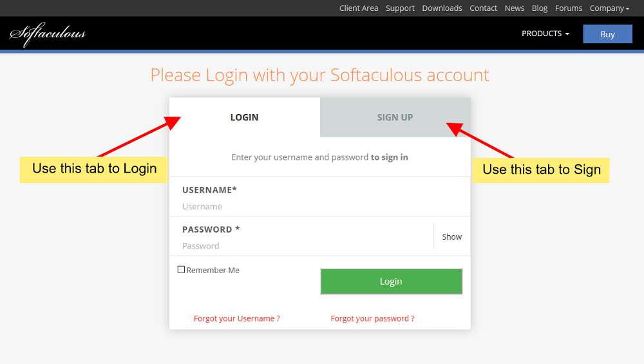This screenshot has width=644, height=364.
Task: Tick the Remember Me checkbox
Action: pos(182,270)
